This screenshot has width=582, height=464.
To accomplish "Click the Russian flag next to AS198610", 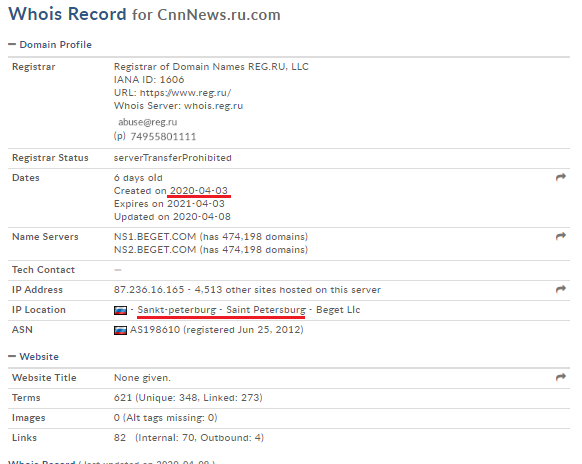I will (120, 330).
